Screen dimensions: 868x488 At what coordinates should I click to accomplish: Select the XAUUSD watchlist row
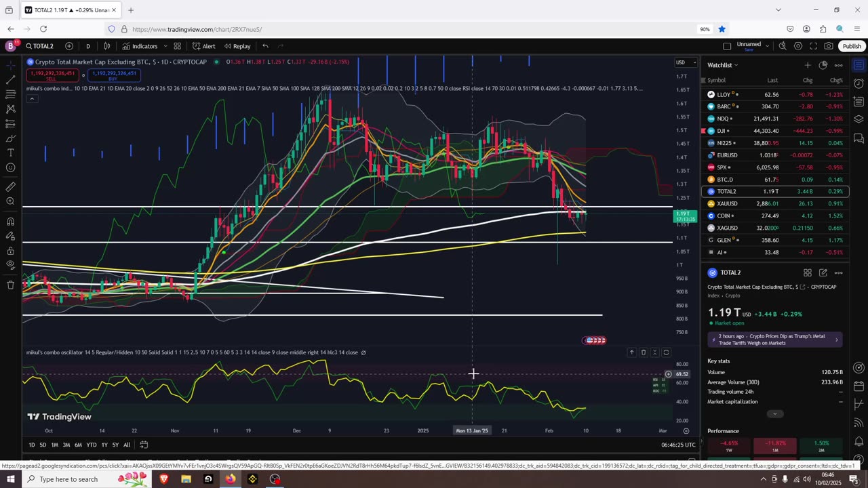tap(775, 203)
